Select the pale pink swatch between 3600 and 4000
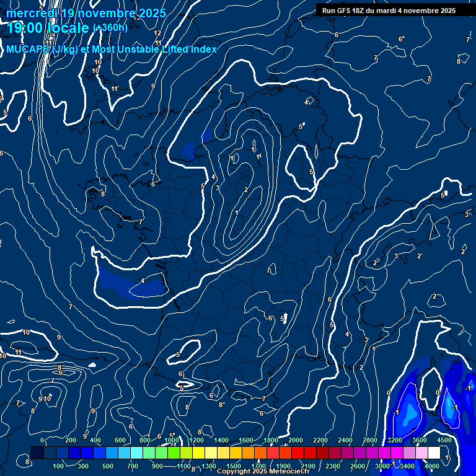The width and height of the screenshot is (476, 476). click(x=422, y=452)
